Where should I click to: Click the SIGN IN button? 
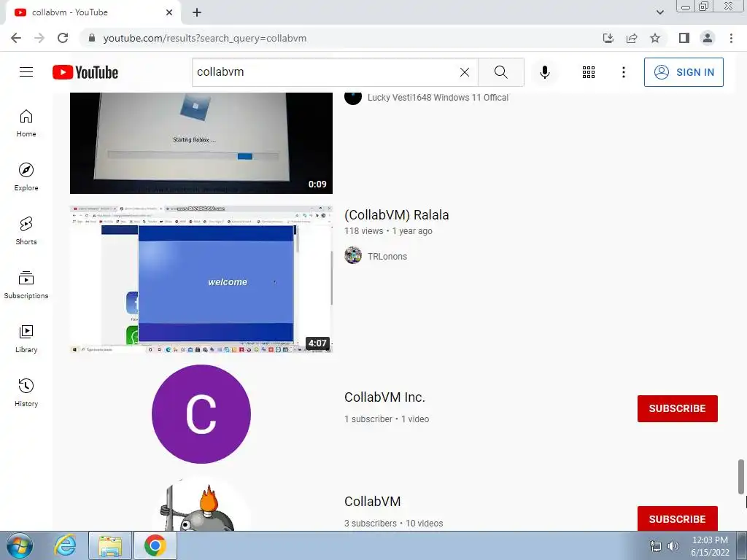click(684, 72)
